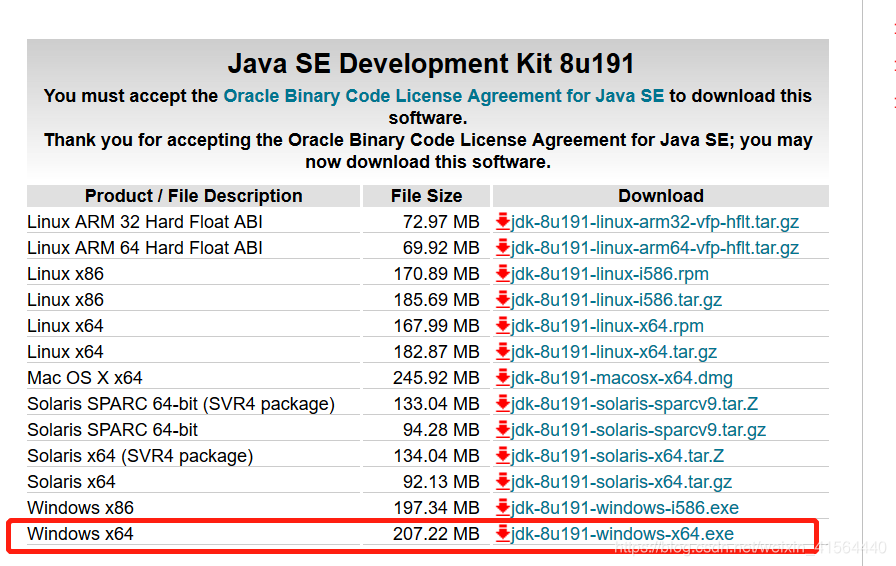Download jdk-8u191-solaris-x64.tar.Z
Image resolution: width=896 pixels, height=566 pixels.
pos(618,456)
